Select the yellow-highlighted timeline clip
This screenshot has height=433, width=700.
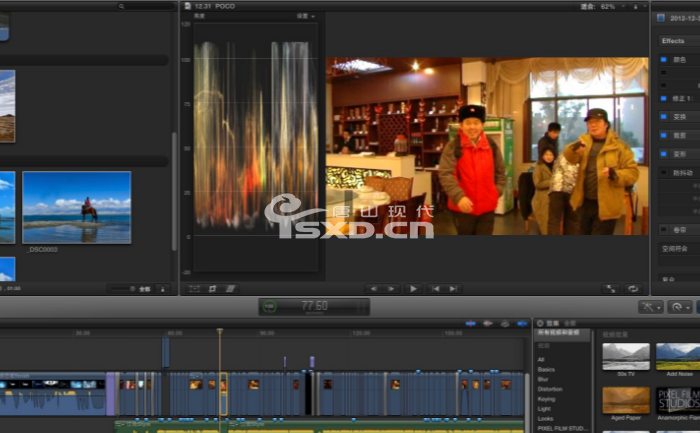(223, 394)
